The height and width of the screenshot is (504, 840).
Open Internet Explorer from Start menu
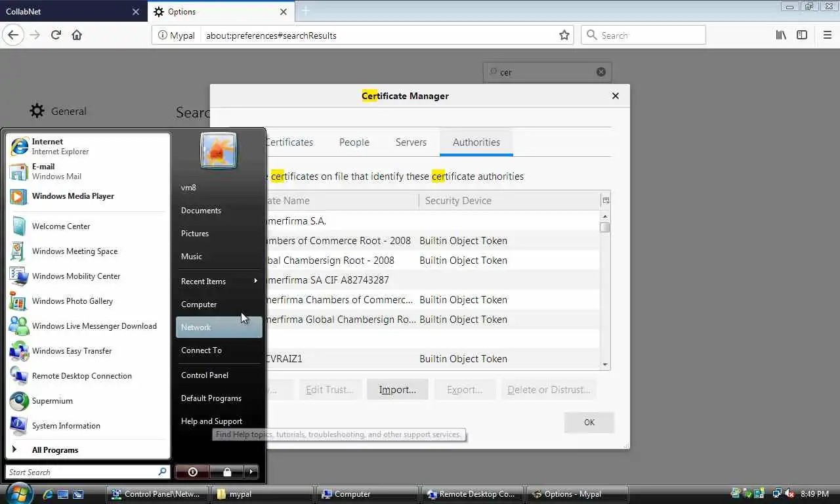click(x=88, y=146)
